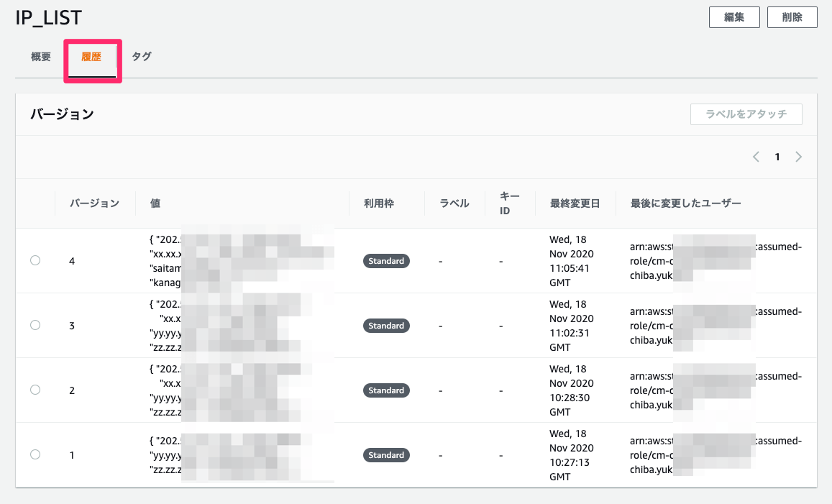Click the 削除 button
Screen dimensions: 832x504
792,17
